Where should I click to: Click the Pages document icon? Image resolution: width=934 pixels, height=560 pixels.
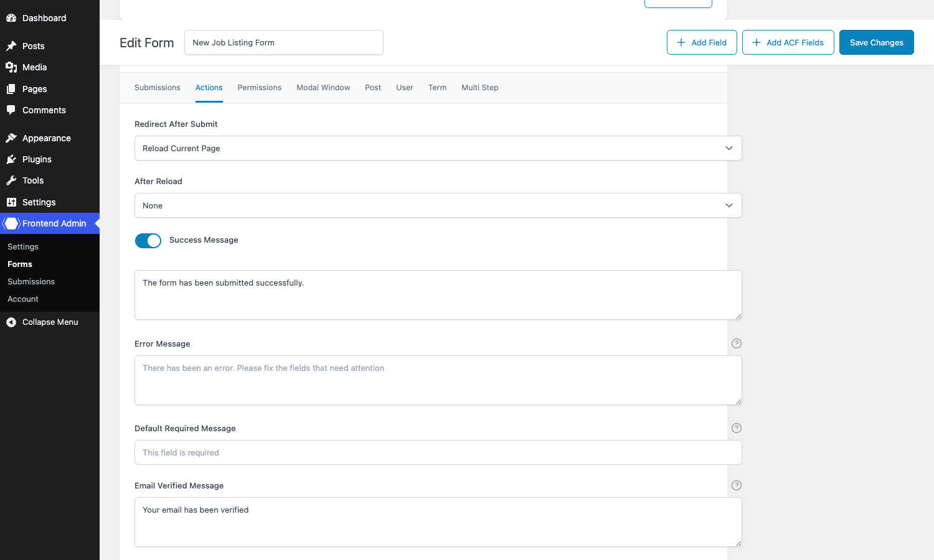11,89
